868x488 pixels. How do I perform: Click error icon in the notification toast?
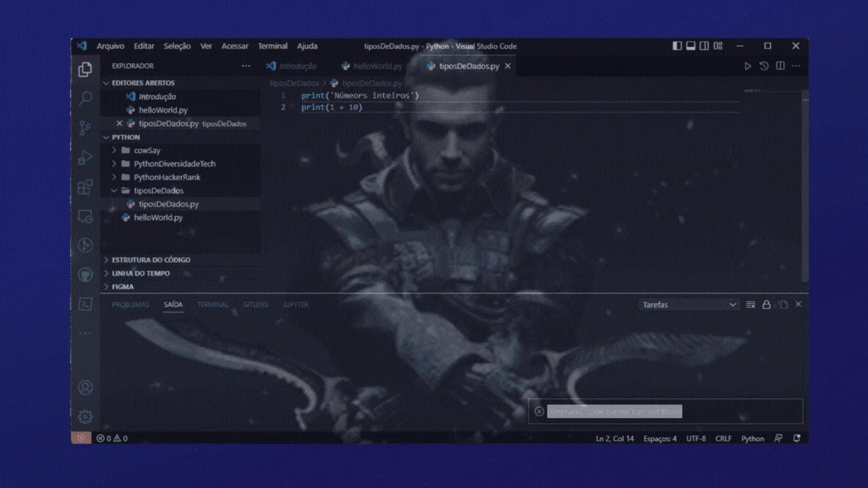(x=539, y=411)
